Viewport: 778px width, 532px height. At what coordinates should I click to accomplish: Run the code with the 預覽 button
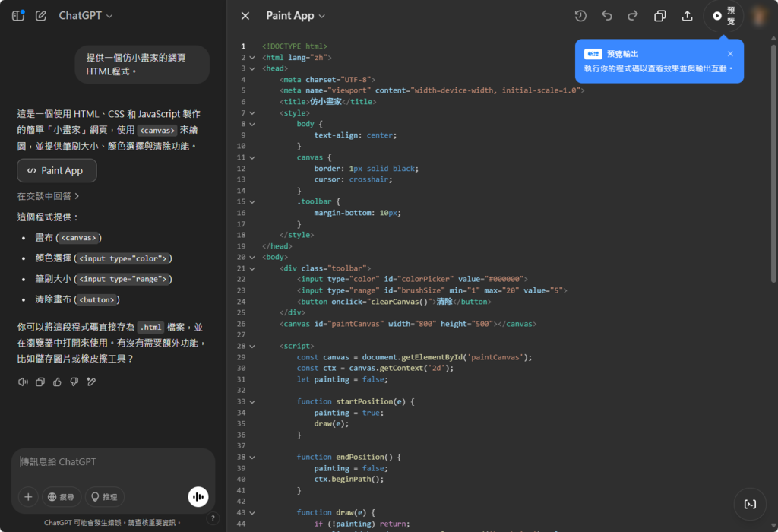tap(723, 16)
